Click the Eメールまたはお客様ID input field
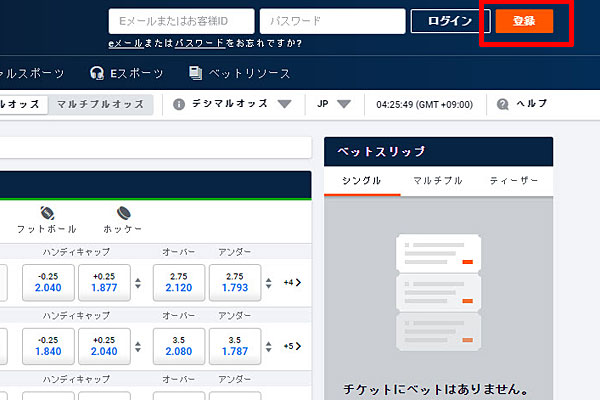The image size is (600, 400). click(x=181, y=21)
